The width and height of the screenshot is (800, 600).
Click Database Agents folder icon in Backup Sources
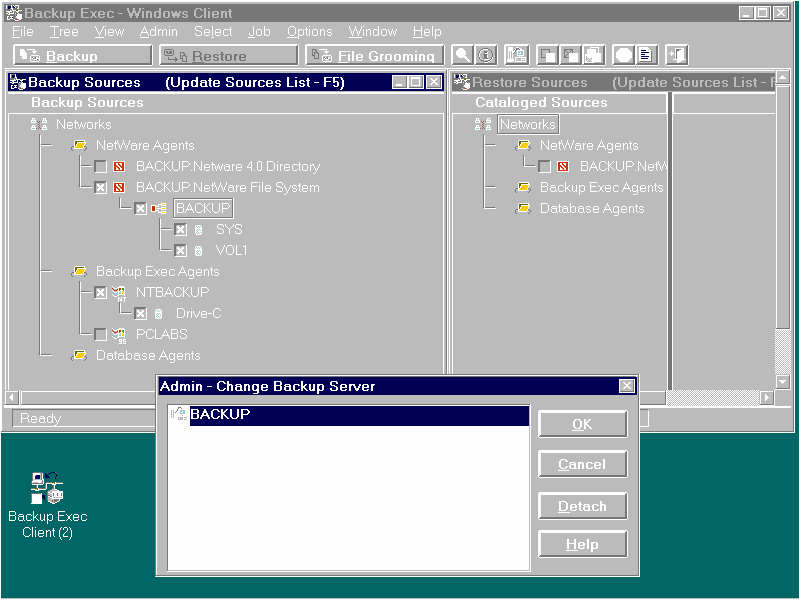(79, 355)
